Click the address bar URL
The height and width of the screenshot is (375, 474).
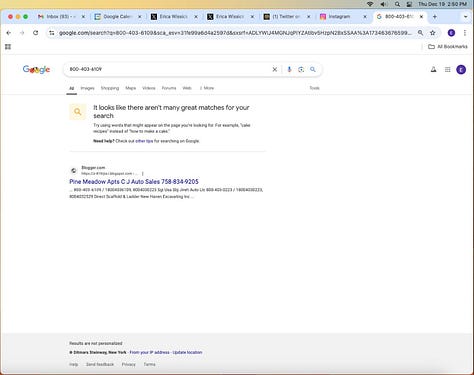[x=235, y=33]
